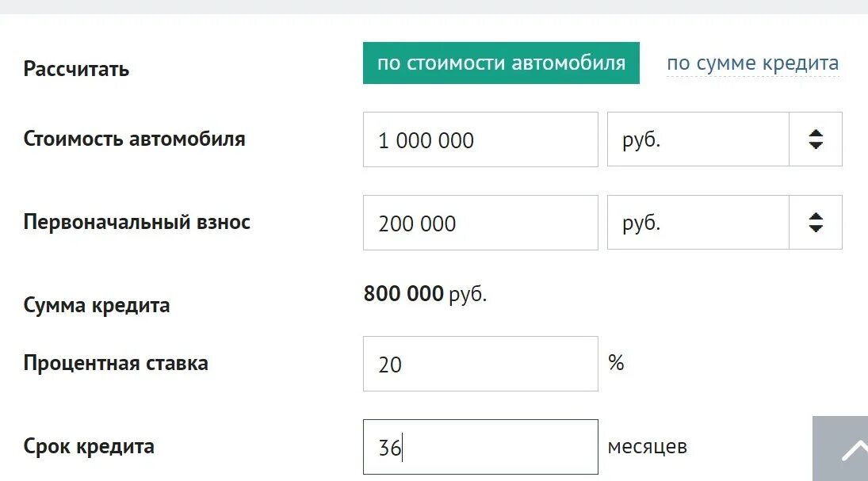Open the 'руб.' dropdown for initial payment

click(698, 223)
